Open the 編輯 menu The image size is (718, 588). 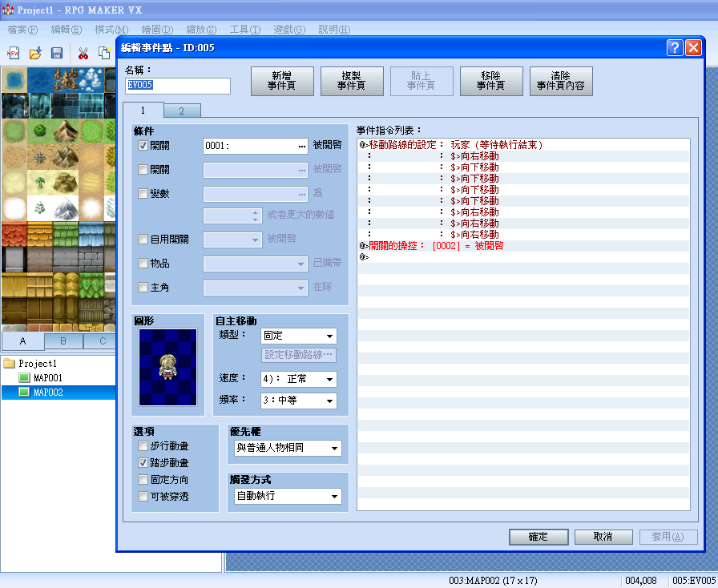[67, 30]
